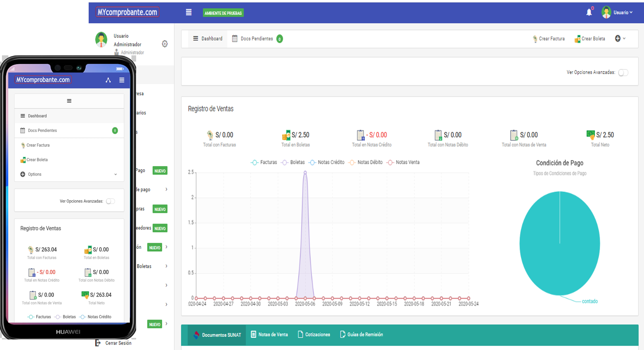Click the Total Neto money icon on the phone
Image resolution: width=644 pixels, height=350 pixels.
tap(85, 295)
